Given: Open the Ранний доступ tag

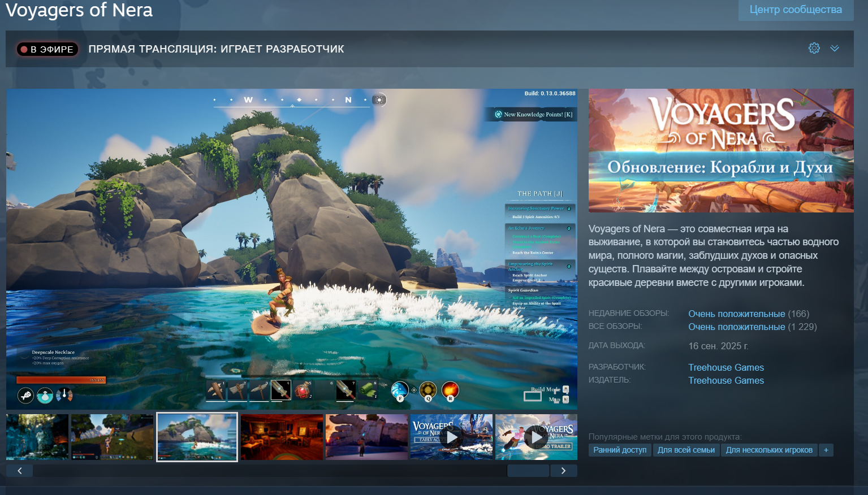Looking at the screenshot, I should click(x=620, y=450).
